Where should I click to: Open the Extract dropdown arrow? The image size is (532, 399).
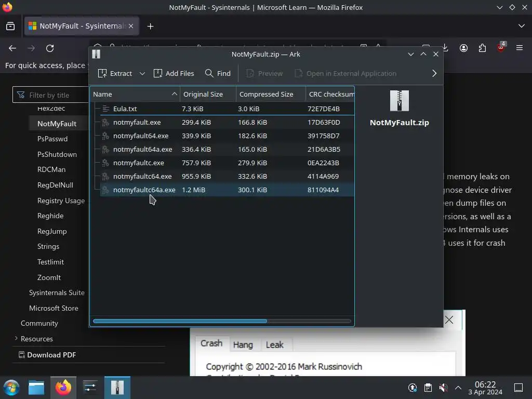tap(142, 73)
